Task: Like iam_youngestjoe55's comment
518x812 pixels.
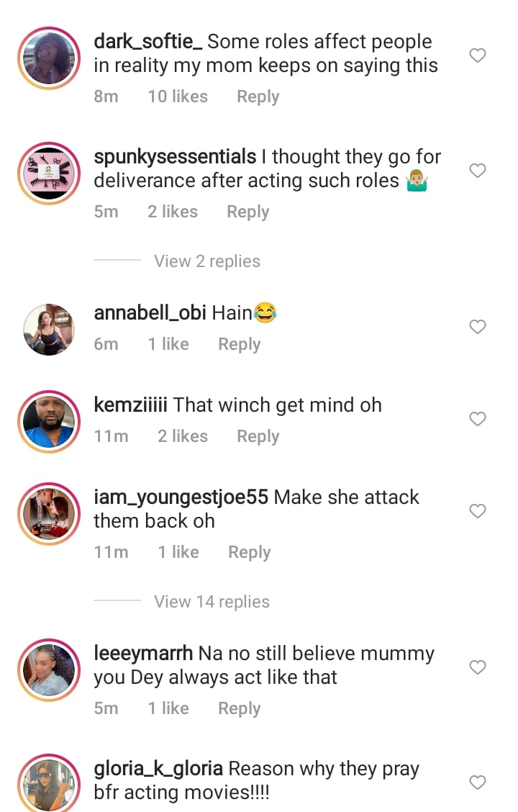Action: point(478,511)
